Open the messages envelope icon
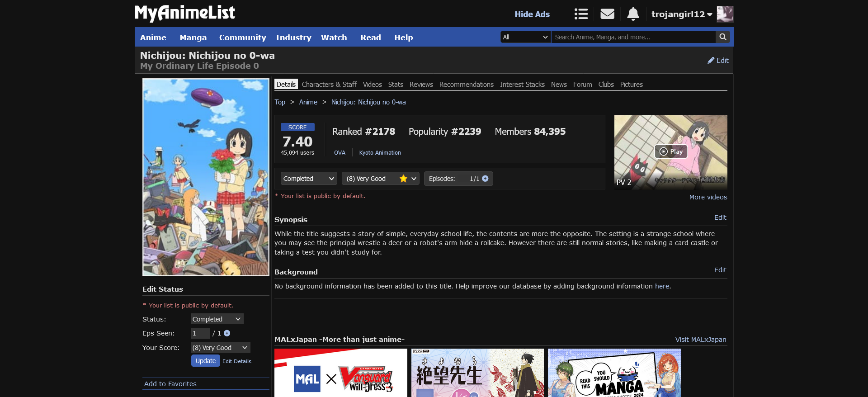Image resolution: width=868 pixels, height=397 pixels. point(607,14)
